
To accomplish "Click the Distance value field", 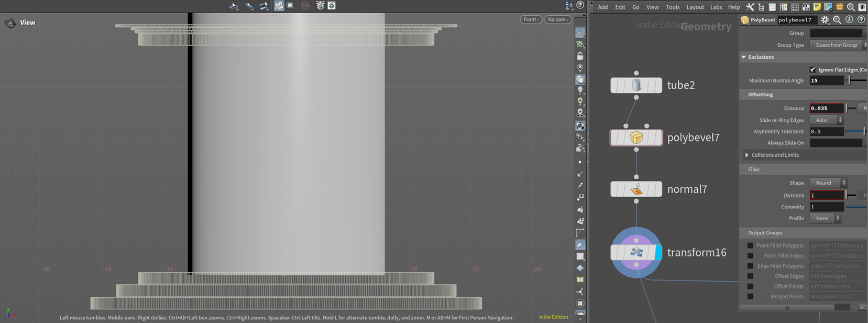I will 827,109.
